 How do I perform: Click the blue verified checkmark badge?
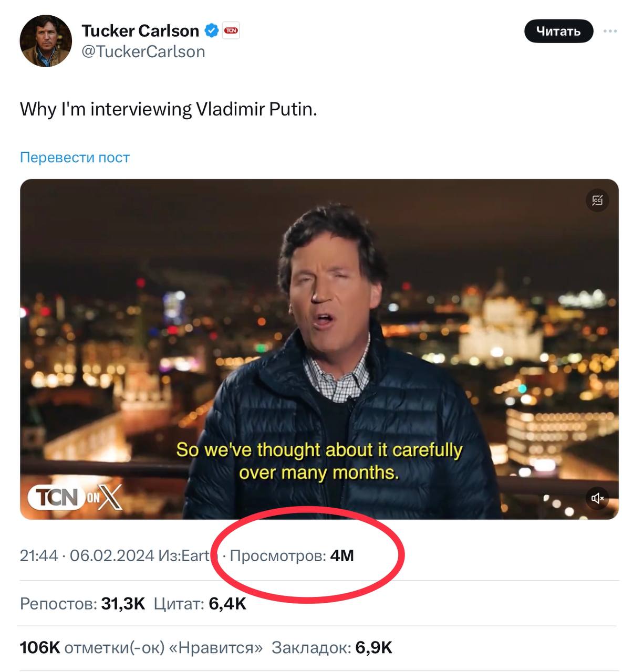pyautogui.click(x=211, y=31)
